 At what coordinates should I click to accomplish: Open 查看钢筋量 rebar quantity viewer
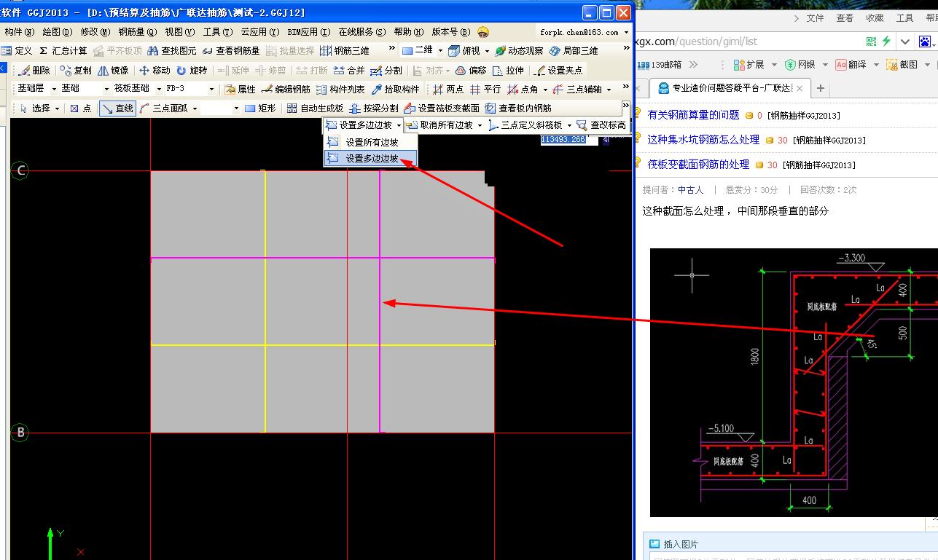coord(230,50)
